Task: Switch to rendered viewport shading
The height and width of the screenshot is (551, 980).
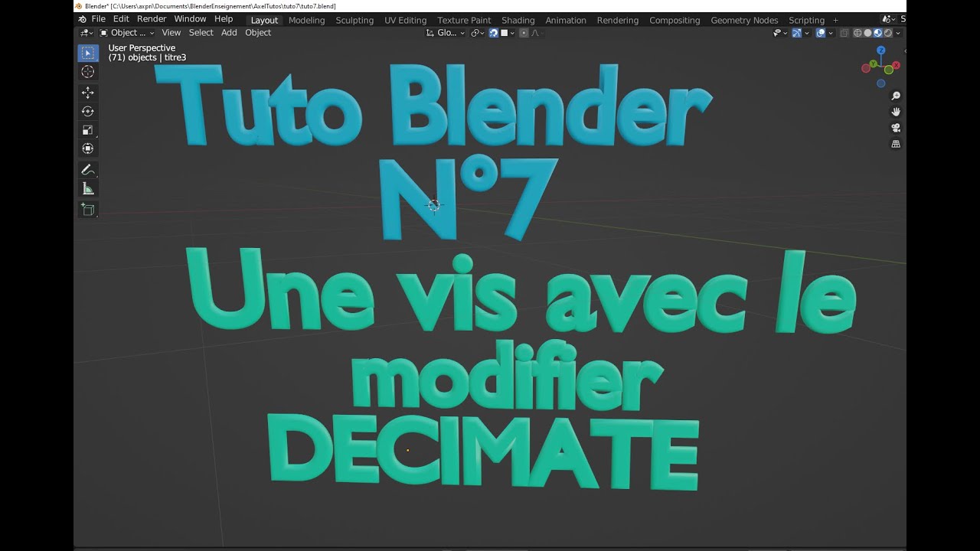Action: click(888, 33)
